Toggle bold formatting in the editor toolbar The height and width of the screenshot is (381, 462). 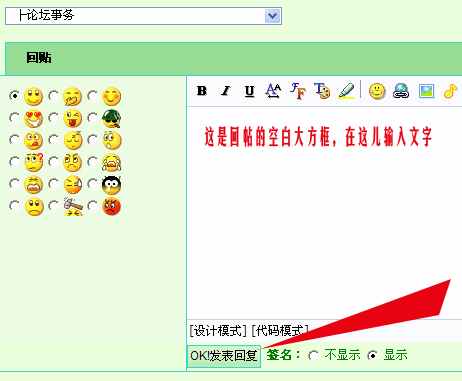click(202, 91)
